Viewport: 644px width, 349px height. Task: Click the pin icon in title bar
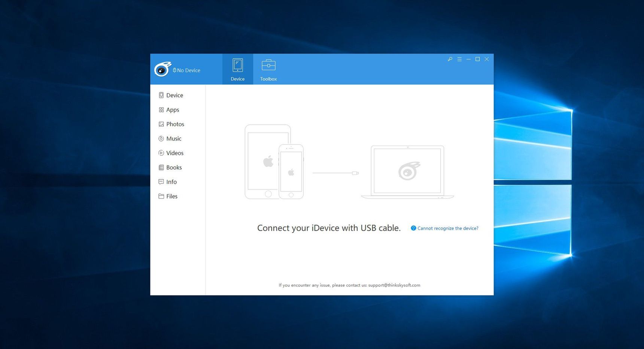click(450, 59)
